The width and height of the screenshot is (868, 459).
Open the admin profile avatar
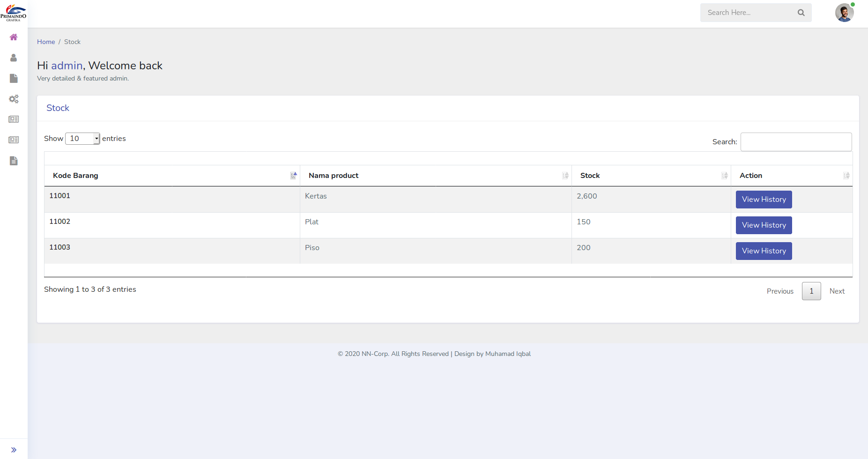coord(844,13)
